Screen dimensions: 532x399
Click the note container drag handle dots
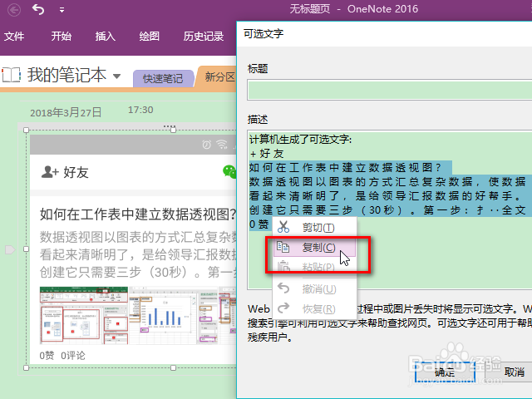170,126
